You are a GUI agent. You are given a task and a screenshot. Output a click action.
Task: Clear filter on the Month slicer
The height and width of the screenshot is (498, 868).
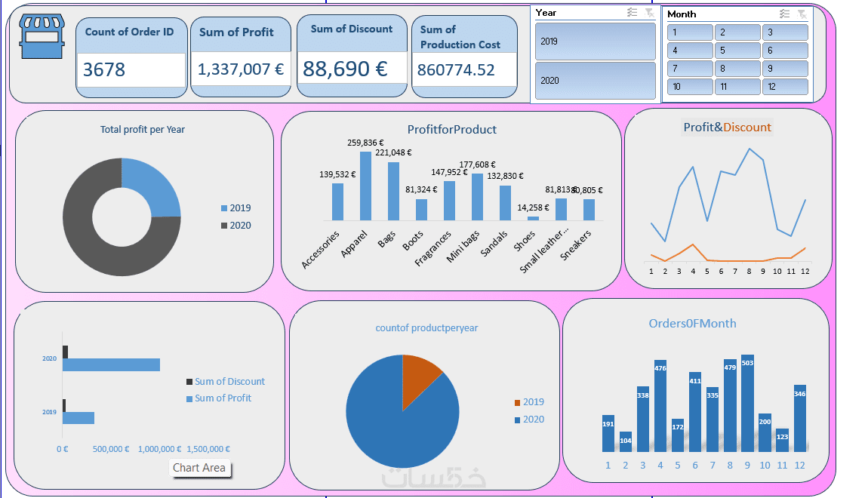[802, 14]
